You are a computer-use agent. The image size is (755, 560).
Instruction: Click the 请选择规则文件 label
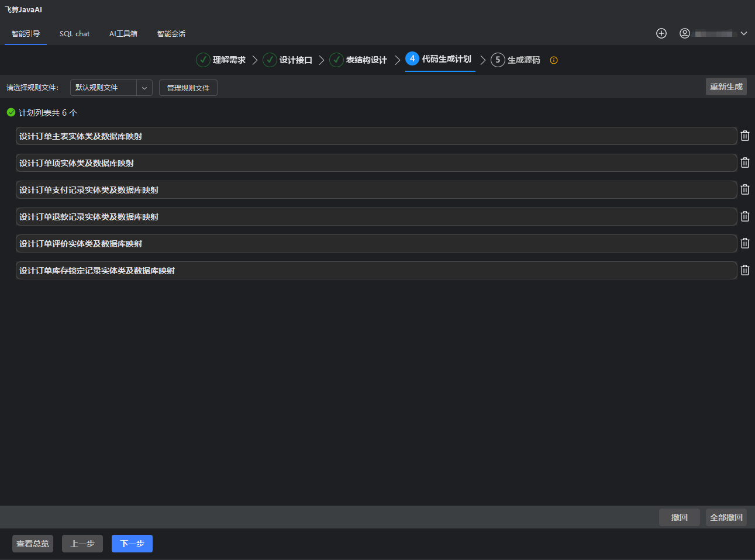click(33, 88)
